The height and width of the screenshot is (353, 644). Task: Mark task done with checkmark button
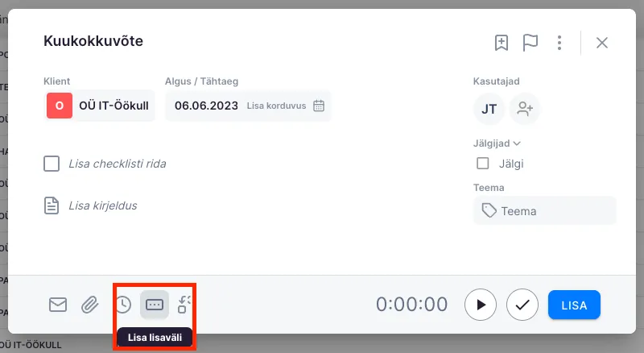[522, 305]
